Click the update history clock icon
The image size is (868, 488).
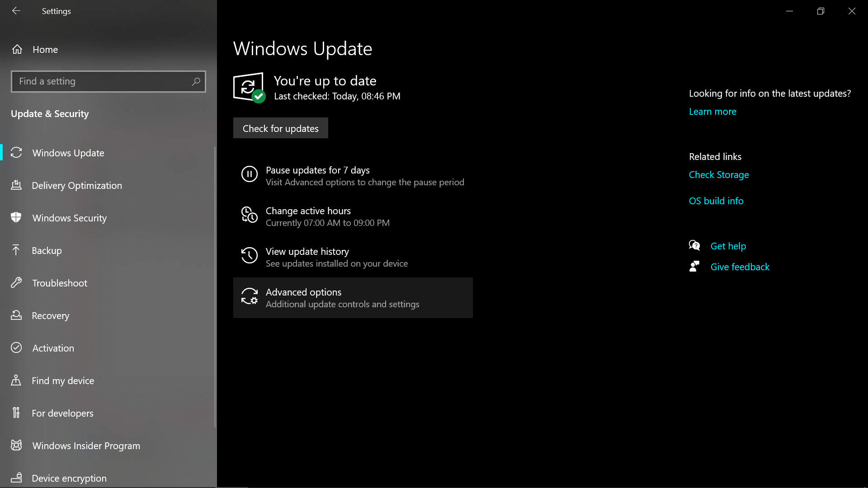[250, 255]
